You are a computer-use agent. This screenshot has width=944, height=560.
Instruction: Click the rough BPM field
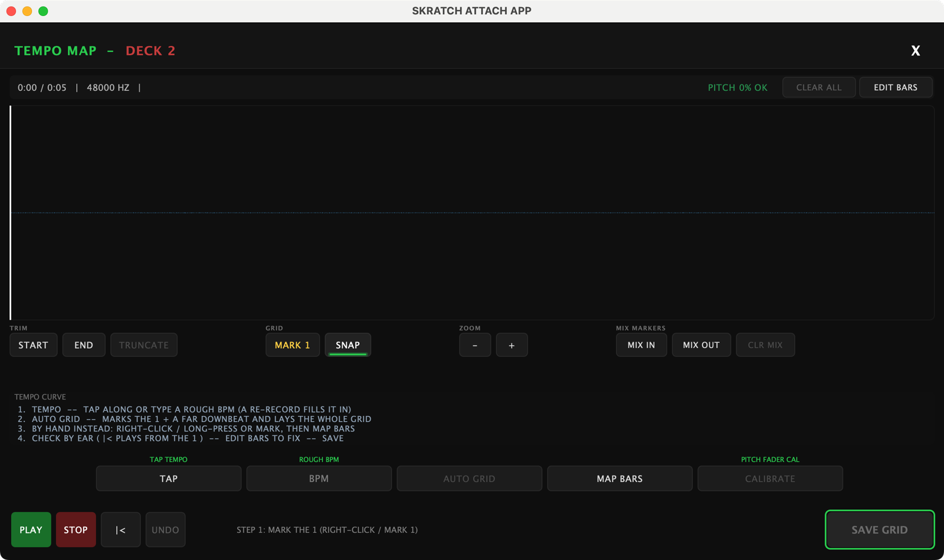click(319, 479)
